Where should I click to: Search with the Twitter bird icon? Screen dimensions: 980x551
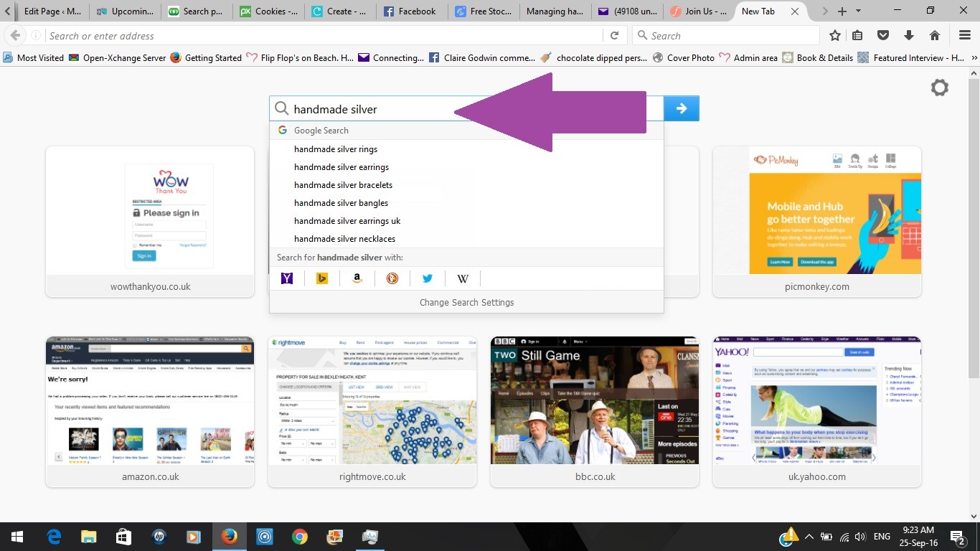pyautogui.click(x=428, y=278)
